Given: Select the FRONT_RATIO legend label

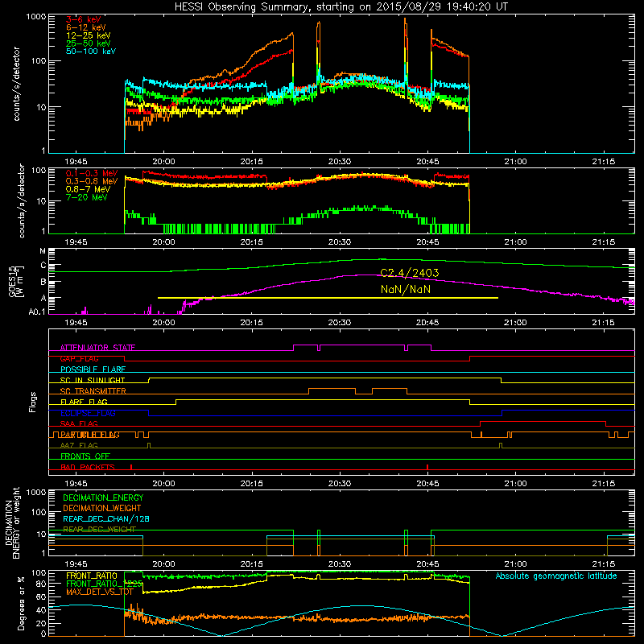Looking at the screenshot, I should pos(92,576).
